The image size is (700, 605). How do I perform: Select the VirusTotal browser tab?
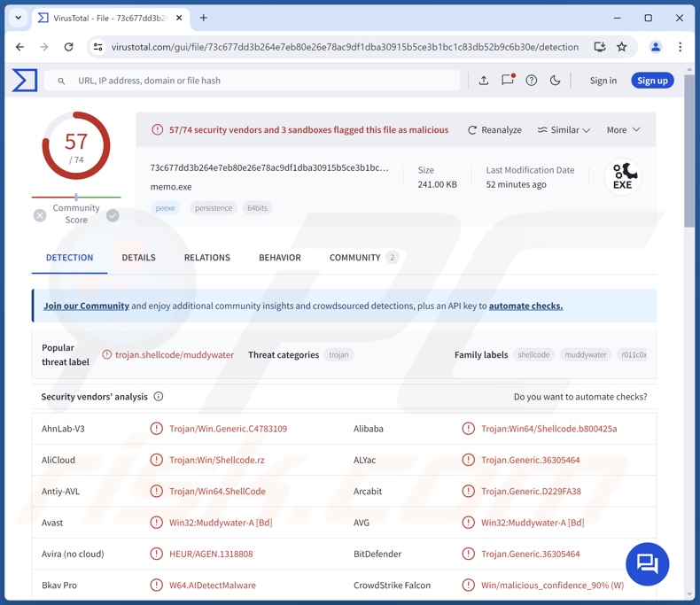pos(110,18)
